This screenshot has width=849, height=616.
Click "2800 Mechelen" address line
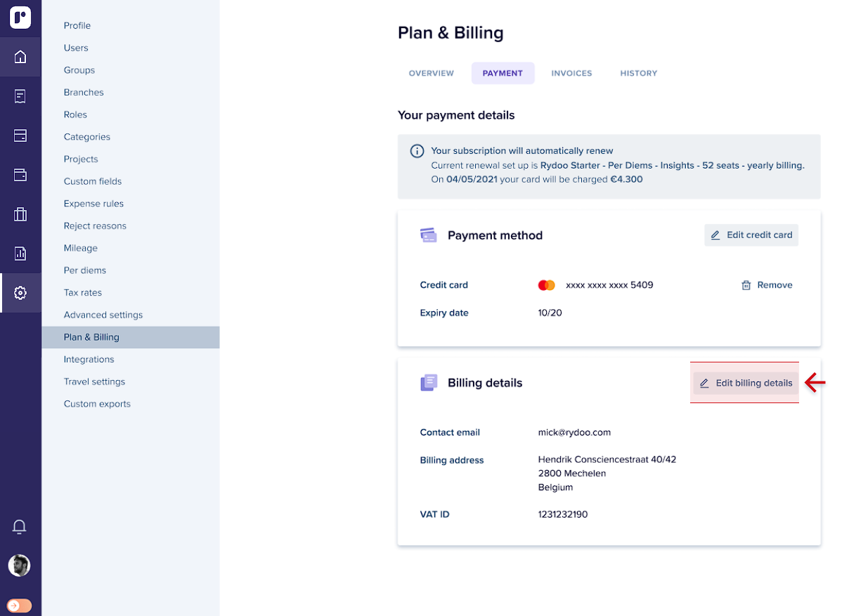coord(572,473)
